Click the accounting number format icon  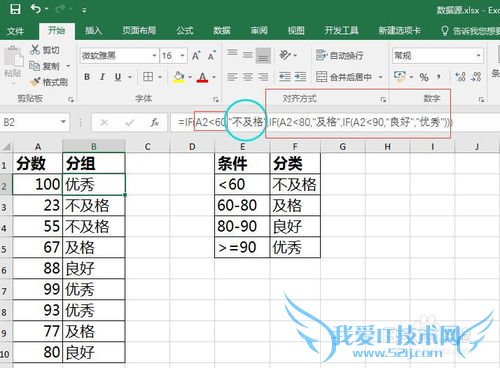399,76
